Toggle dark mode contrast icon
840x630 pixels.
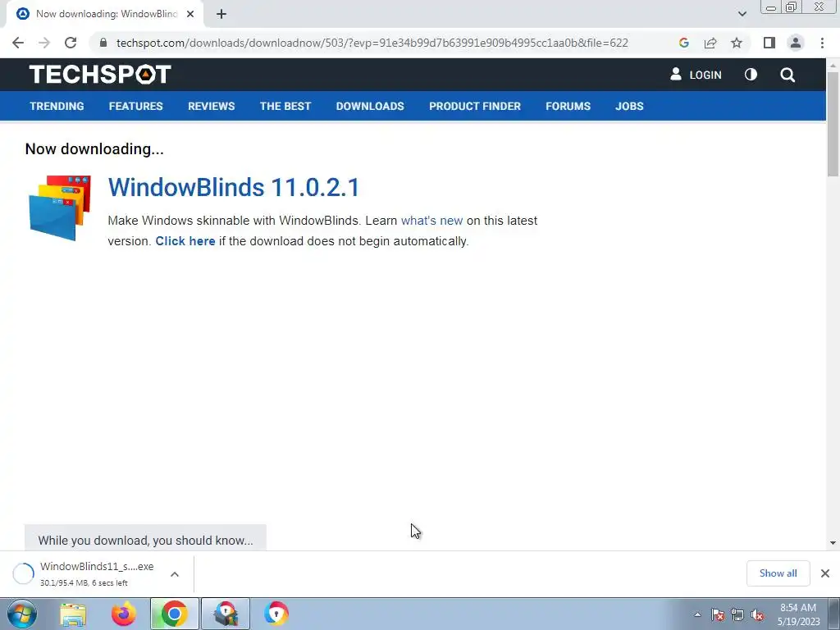751,75
